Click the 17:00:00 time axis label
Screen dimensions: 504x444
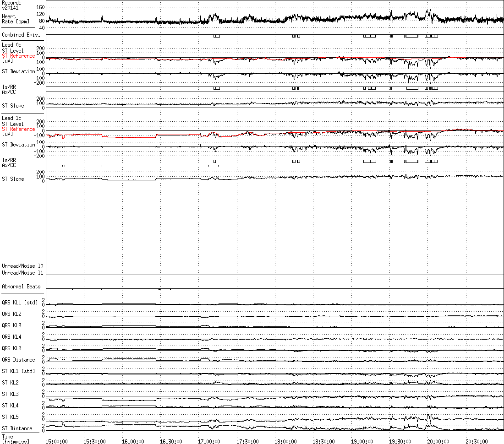(x=209, y=441)
